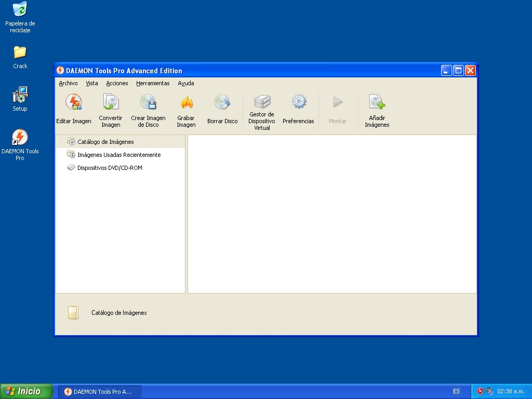Click Añadir Imágenes in the toolbar
Screen dimensions: 532x399
pyautogui.click(x=377, y=111)
